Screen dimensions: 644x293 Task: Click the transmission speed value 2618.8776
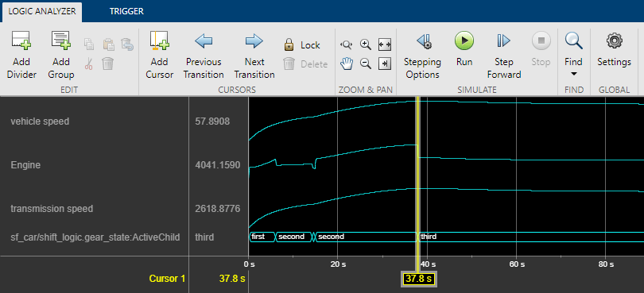pos(218,209)
